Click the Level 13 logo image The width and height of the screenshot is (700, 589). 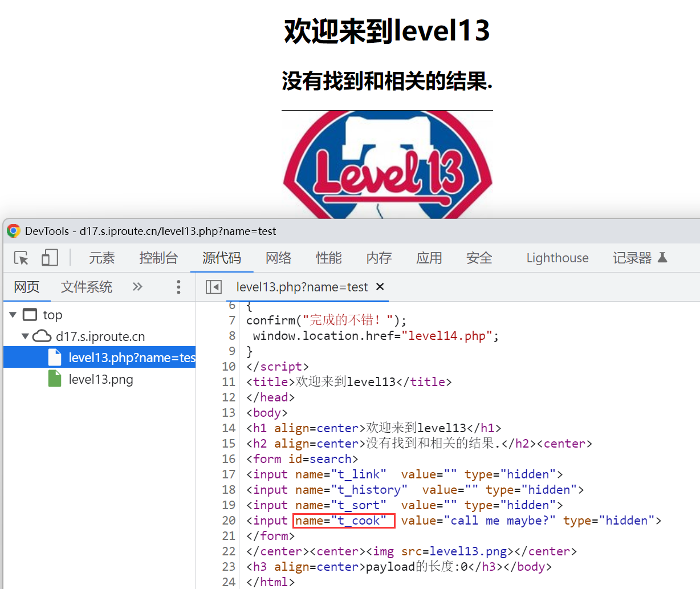[x=387, y=165]
